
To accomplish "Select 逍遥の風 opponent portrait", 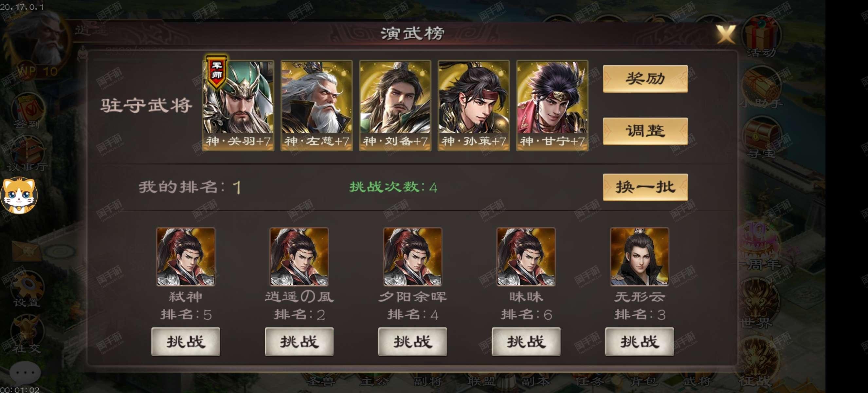I will [299, 256].
